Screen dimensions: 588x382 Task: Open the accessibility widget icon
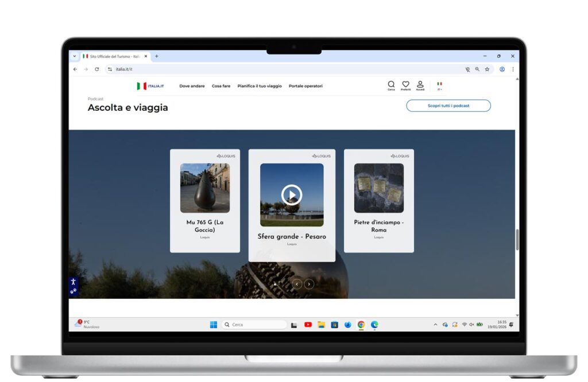(x=73, y=282)
